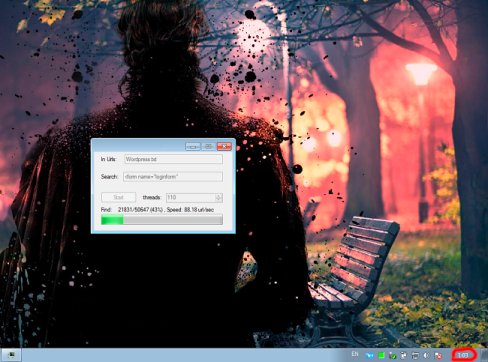Close the scanner window
The height and width of the screenshot is (362, 488).
click(224, 146)
